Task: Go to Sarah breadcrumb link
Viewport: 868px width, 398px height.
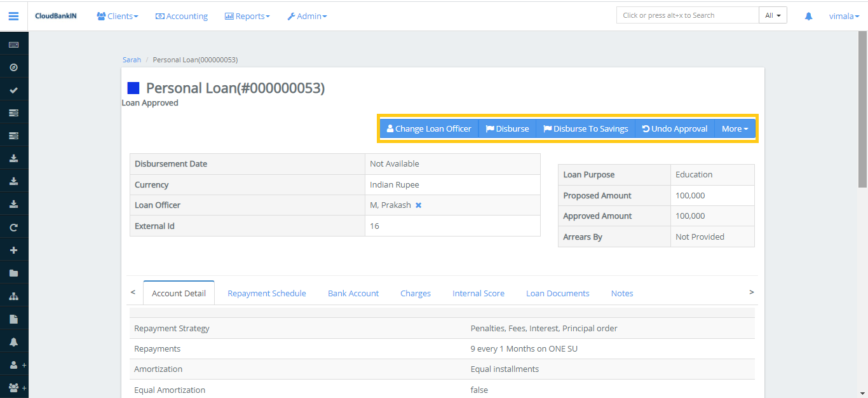Action: [132, 60]
